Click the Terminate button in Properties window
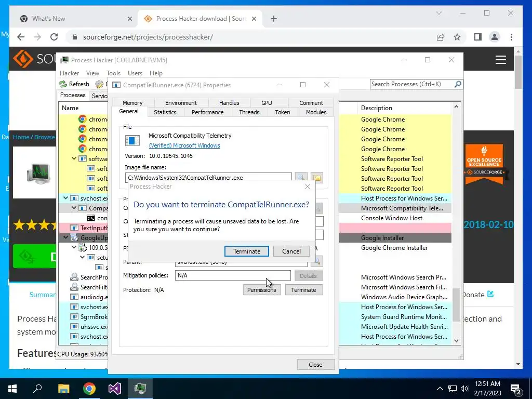Viewport: 532px width, 399px height. point(303,290)
